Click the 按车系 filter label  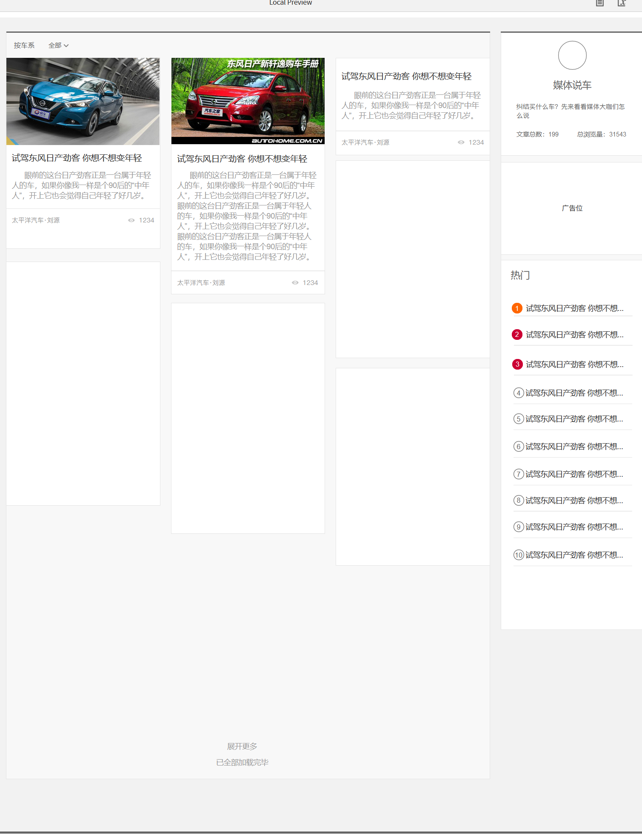click(24, 46)
